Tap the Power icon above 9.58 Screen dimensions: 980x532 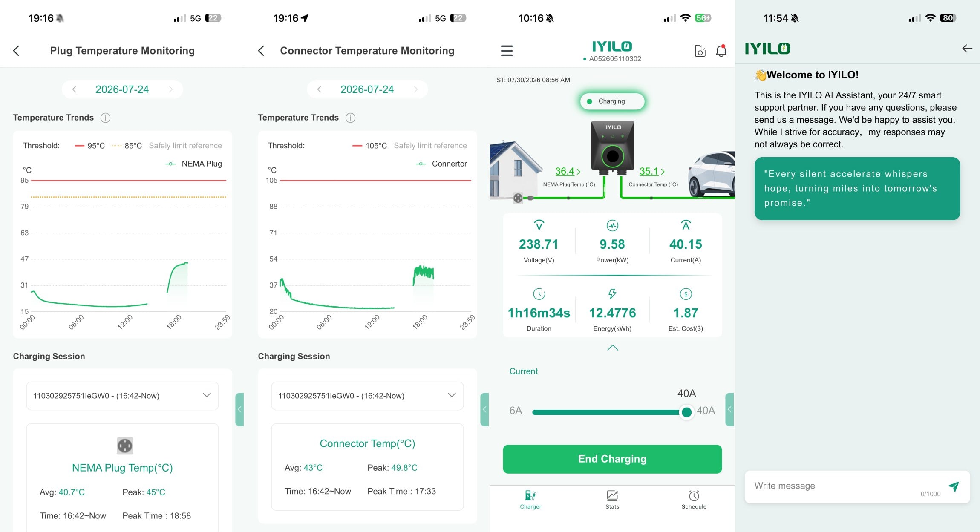pos(612,225)
